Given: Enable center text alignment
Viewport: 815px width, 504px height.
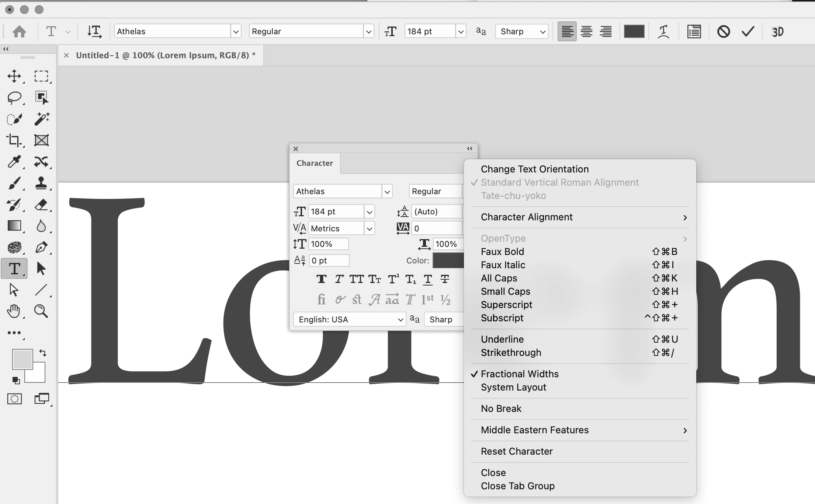Looking at the screenshot, I should coord(586,32).
